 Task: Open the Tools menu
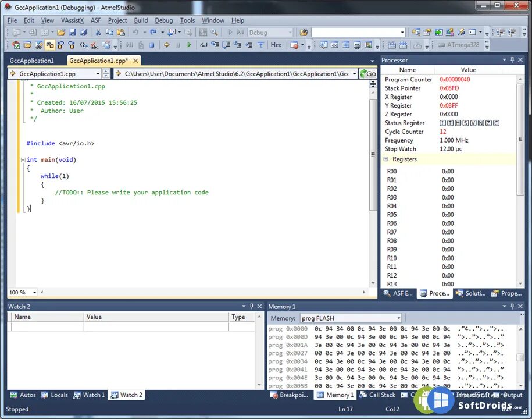pyautogui.click(x=187, y=20)
